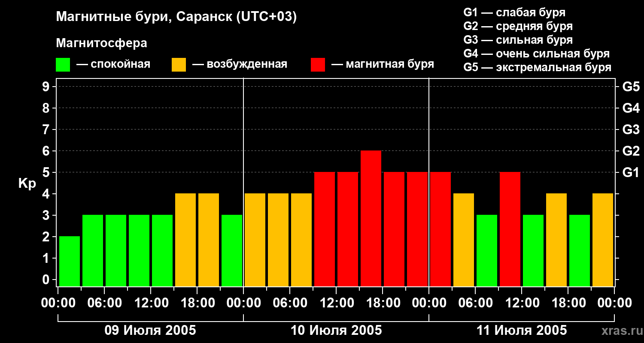This screenshot has width=644, height=343.
Task: Click the right-axis 'G5' level label
Action: (x=631, y=87)
